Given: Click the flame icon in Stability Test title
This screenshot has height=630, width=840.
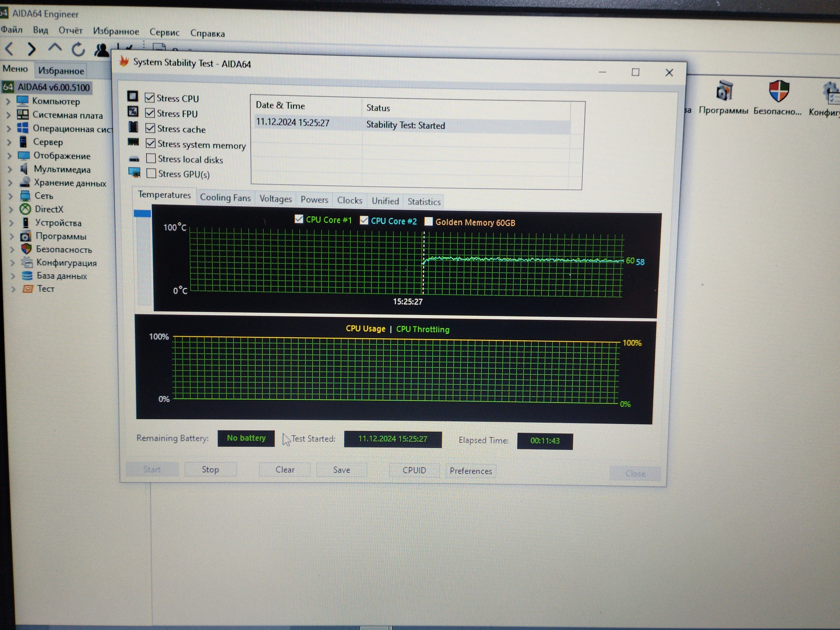Looking at the screenshot, I should 124,62.
